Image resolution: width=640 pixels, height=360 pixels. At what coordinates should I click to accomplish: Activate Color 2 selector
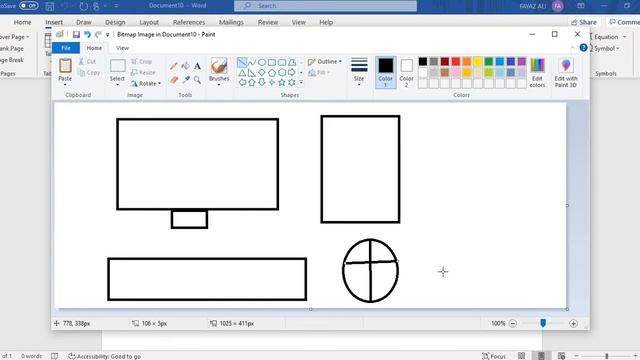point(407,73)
